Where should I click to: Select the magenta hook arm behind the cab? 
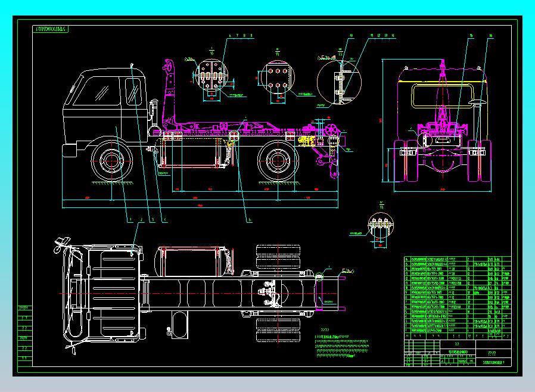click(169, 95)
